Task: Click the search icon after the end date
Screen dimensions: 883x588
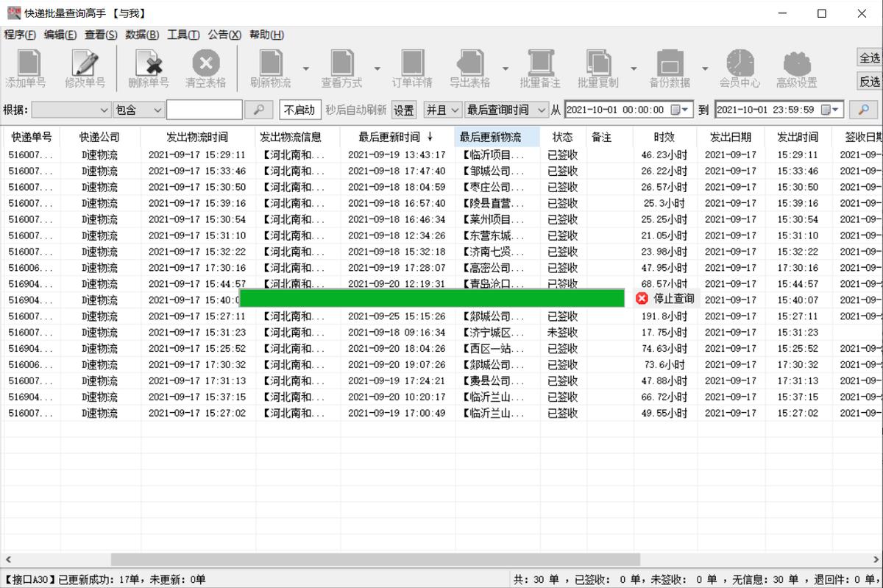Action: [863, 110]
